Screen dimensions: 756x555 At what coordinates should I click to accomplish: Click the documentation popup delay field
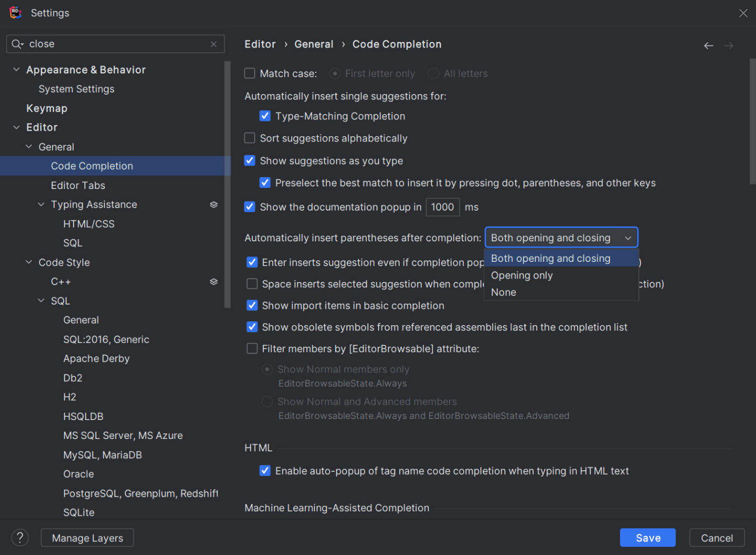pyautogui.click(x=443, y=207)
